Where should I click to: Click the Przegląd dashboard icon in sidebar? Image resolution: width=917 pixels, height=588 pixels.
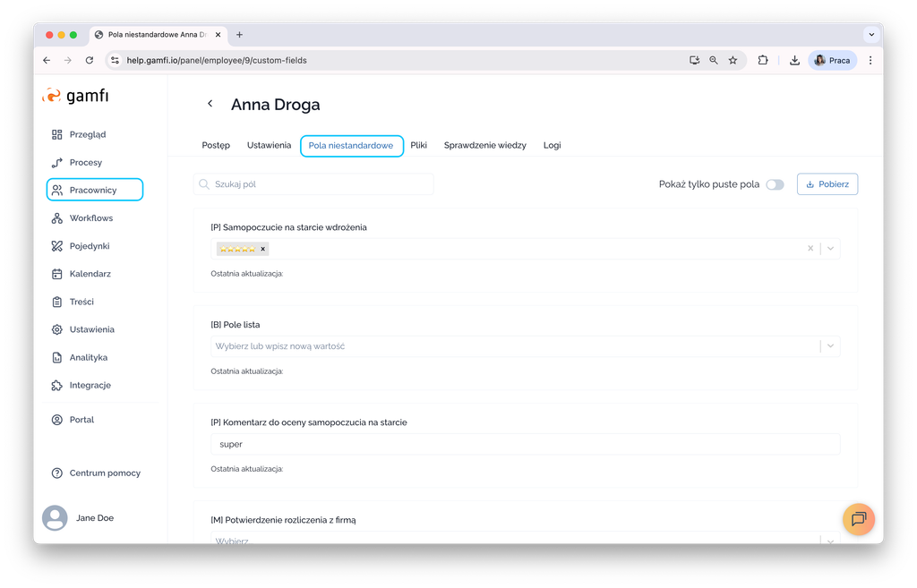(x=57, y=134)
